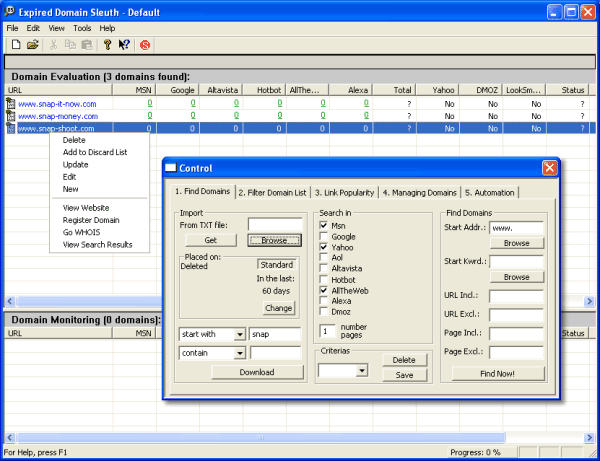Viewport: 600px width, 461px height.
Task: Click the red S stop icon
Action: pyautogui.click(x=145, y=45)
